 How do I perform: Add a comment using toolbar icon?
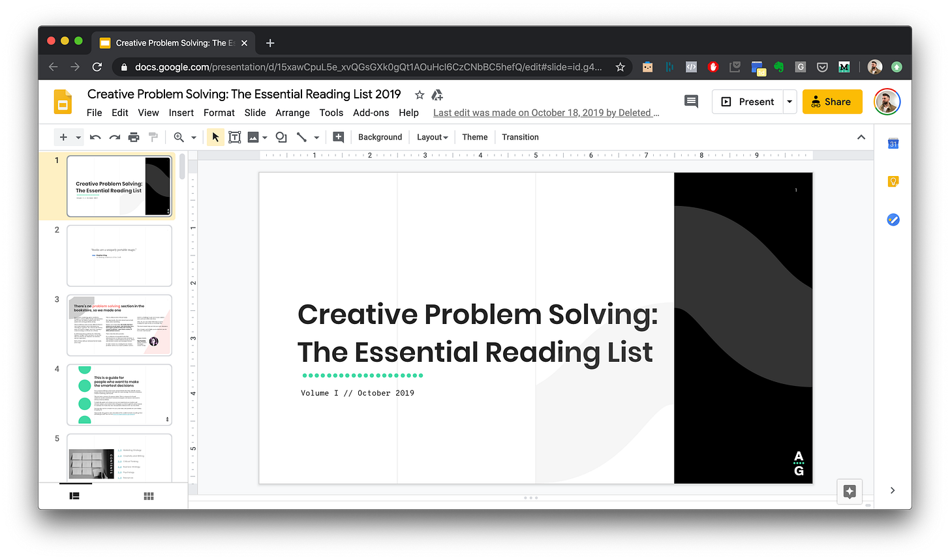338,137
